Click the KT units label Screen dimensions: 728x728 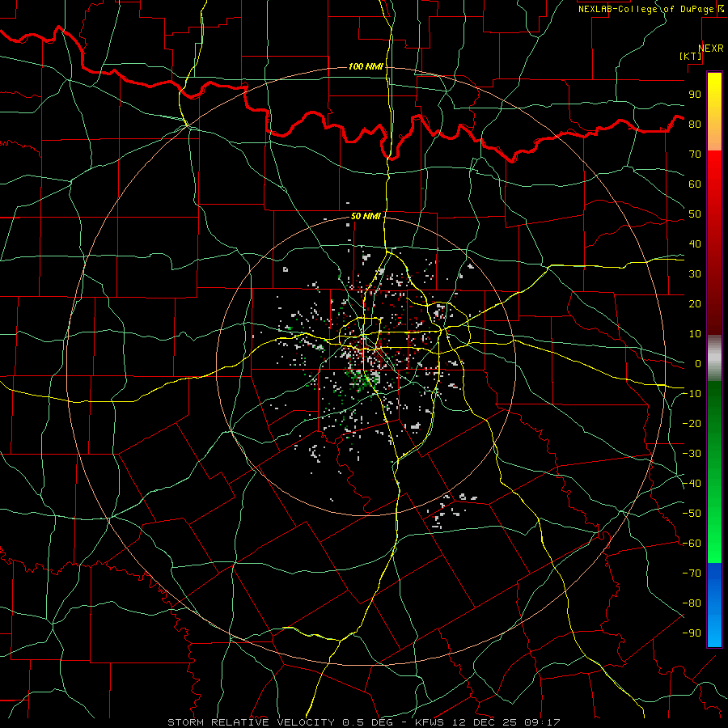tap(691, 56)
